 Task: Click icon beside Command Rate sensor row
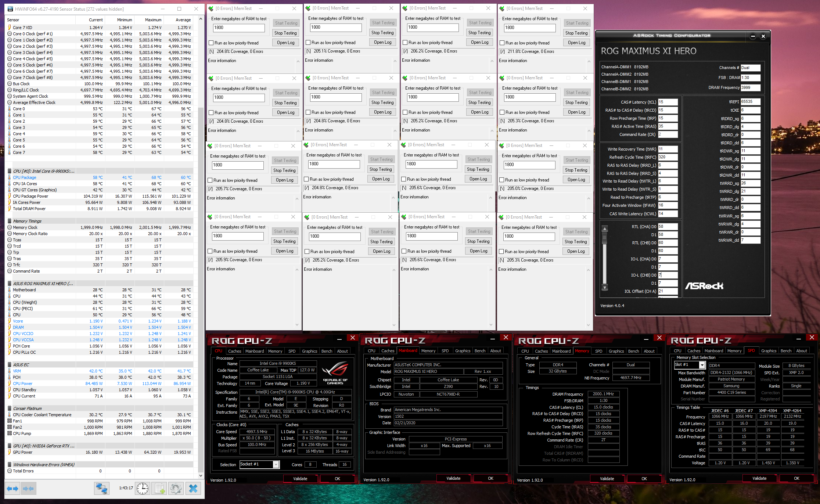point(10,271)
